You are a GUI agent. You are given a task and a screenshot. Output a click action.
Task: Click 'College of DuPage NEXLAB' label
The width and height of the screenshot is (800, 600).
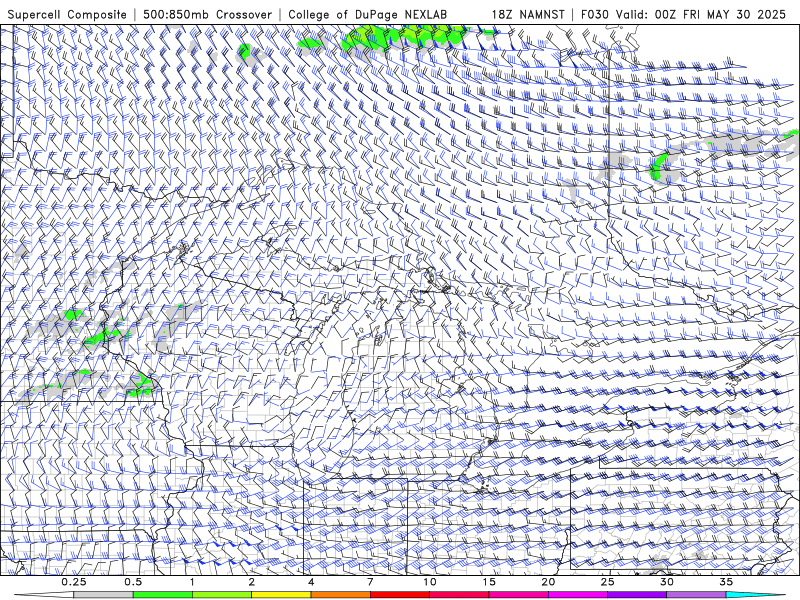click(x=367, y=14)
